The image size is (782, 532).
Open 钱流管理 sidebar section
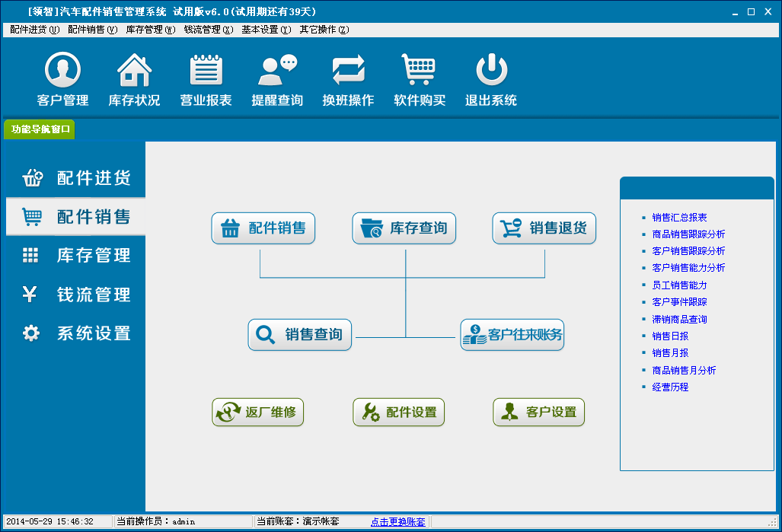pyautogui.click(x=76, y=295)
